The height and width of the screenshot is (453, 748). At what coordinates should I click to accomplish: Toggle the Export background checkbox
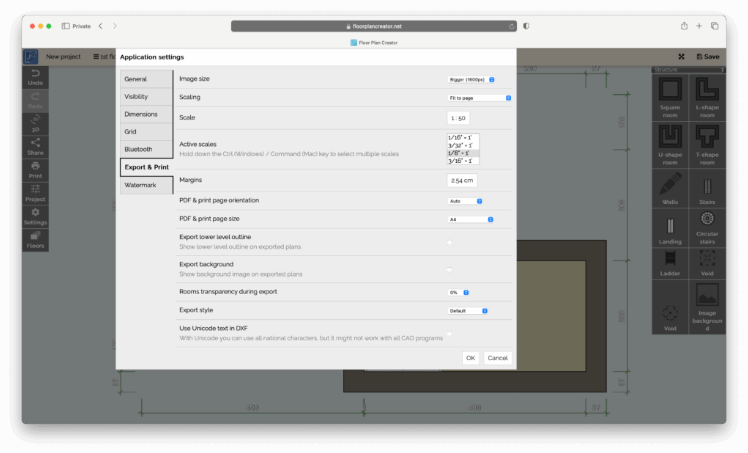click(449, 269)
